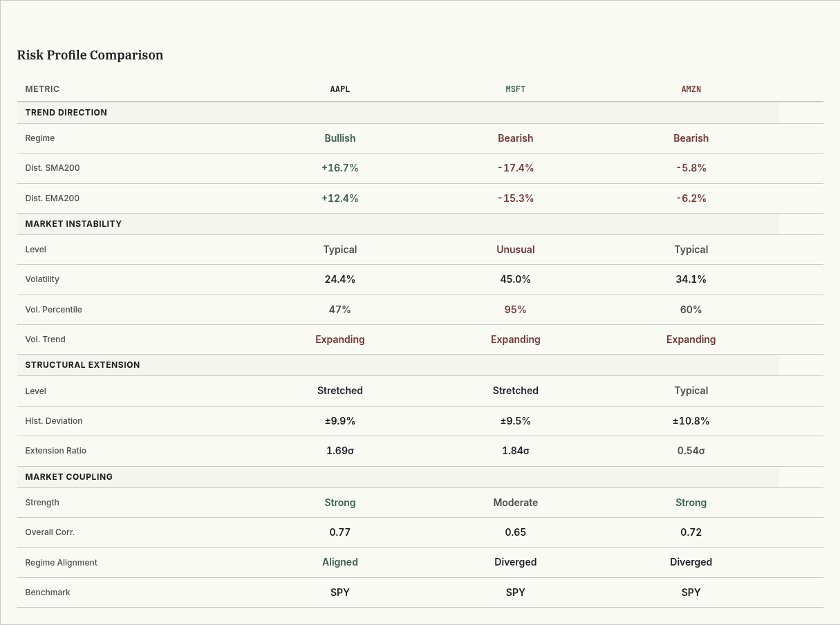Select the Bearish regime cell for MSFT
This screenshot has height=625, width=840.
point(515,138)
